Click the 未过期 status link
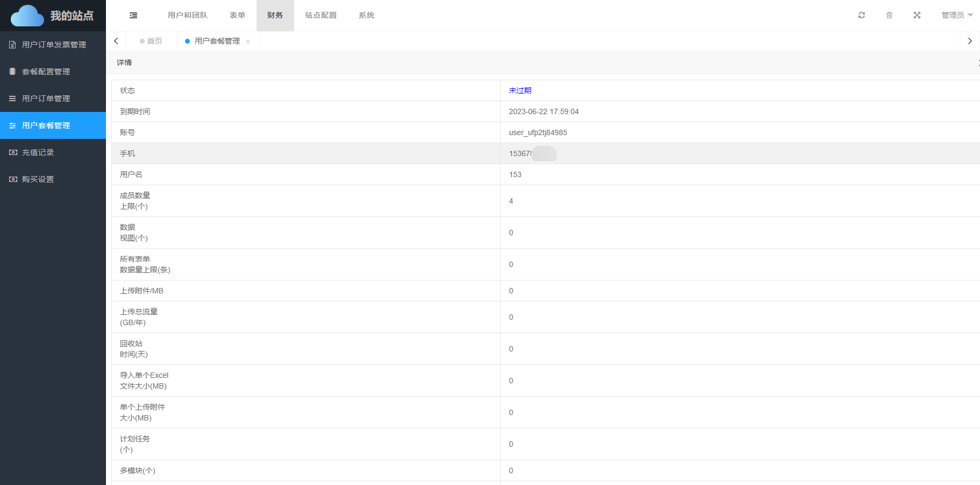The width and height of the screenshot is (980, 485). click(520, 90)
